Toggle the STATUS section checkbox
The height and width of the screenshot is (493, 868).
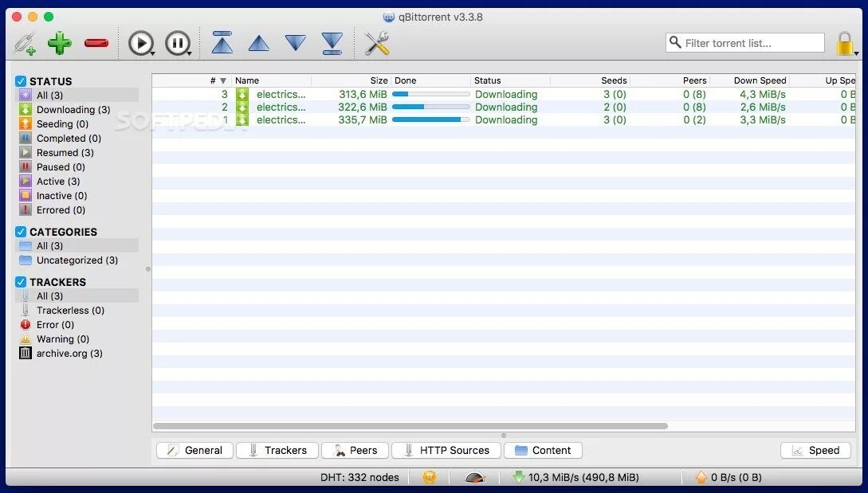(21, 81)
